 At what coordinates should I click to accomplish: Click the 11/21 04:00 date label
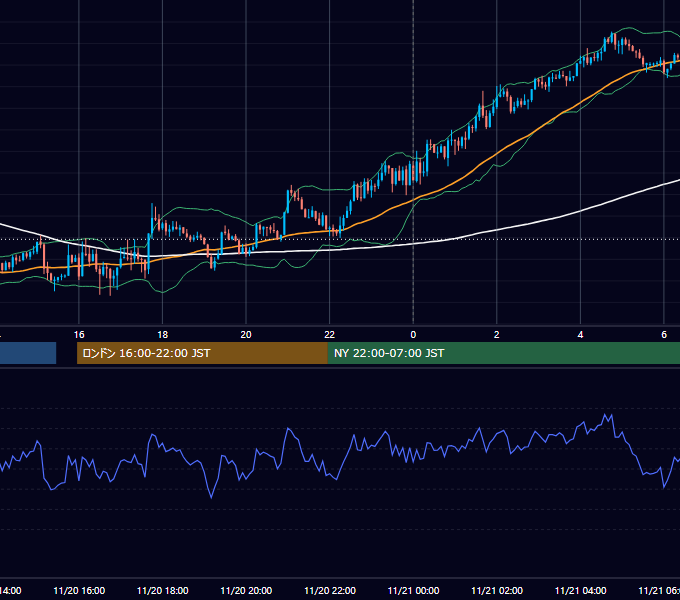click(581, 591)
